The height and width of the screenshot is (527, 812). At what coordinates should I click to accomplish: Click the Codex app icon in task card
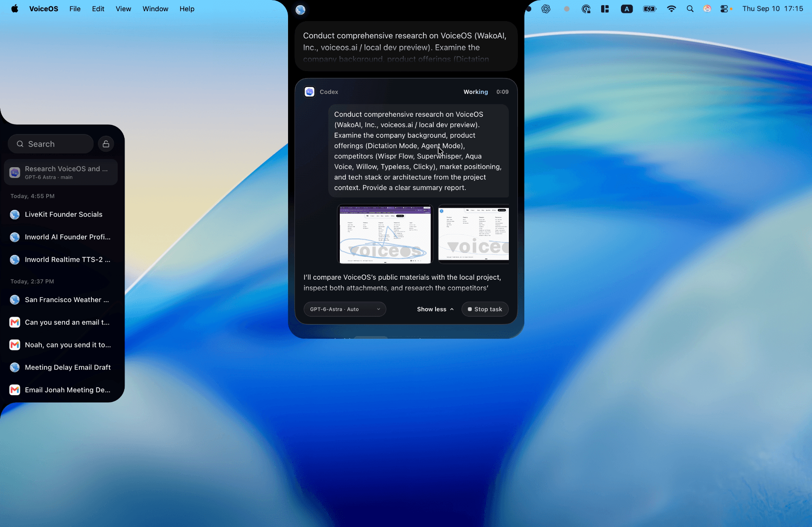(310, 92)
